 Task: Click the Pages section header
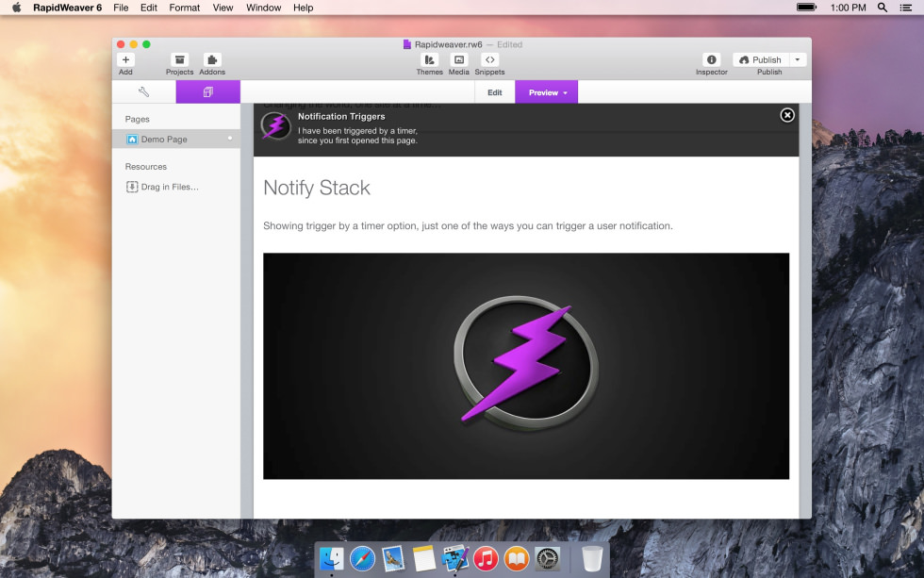point(138,119)
